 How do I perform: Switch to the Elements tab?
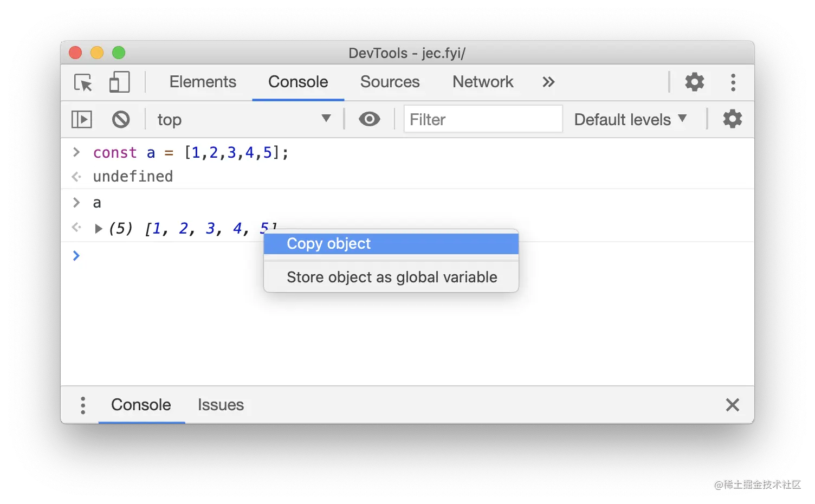tap(203, 82)
